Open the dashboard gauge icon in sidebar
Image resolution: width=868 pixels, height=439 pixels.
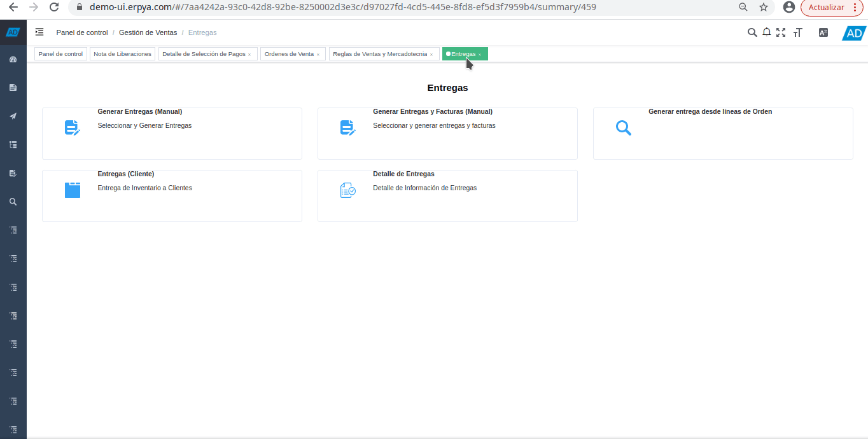tap(13, 59)
